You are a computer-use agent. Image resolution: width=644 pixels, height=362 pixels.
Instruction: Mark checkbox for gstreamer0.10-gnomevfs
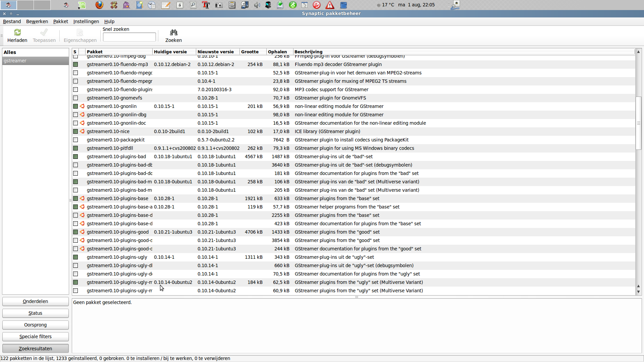75,98
